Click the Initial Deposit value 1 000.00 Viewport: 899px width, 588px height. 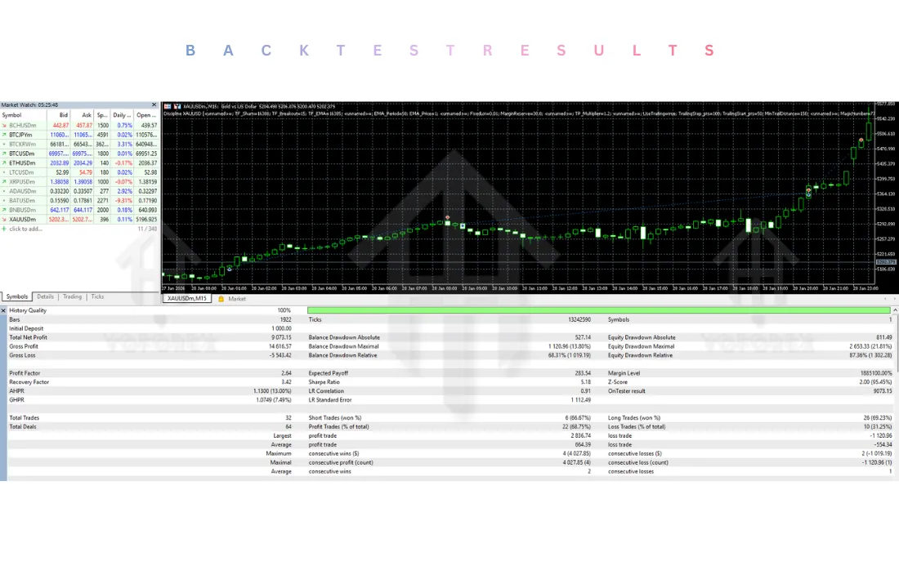pos(281,328)
